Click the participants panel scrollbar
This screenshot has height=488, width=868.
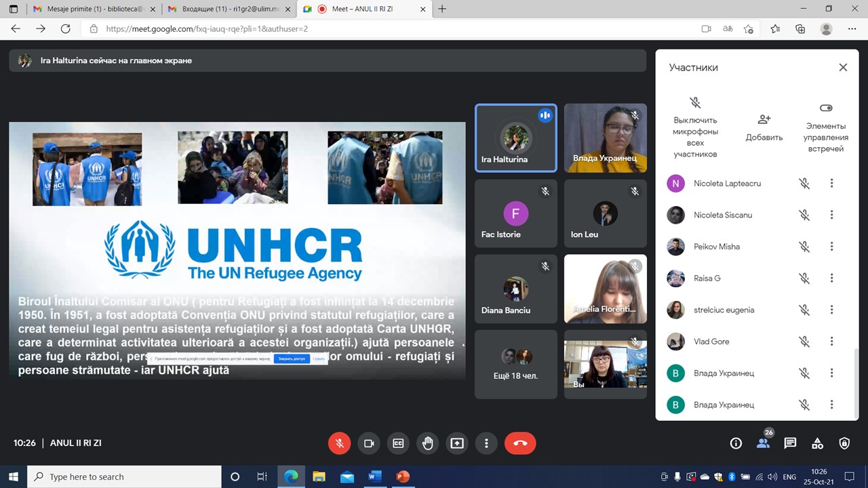click(856, 383)
